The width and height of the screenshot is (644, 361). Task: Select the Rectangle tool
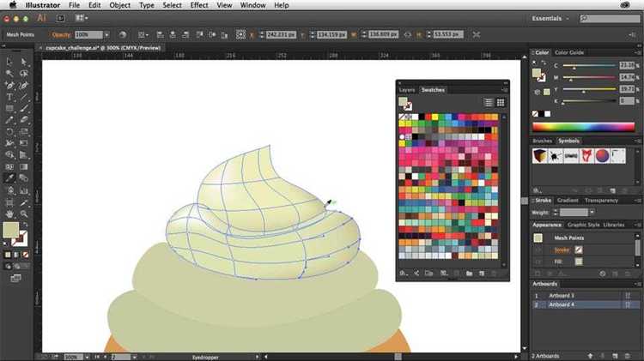[x=9, y=109]
